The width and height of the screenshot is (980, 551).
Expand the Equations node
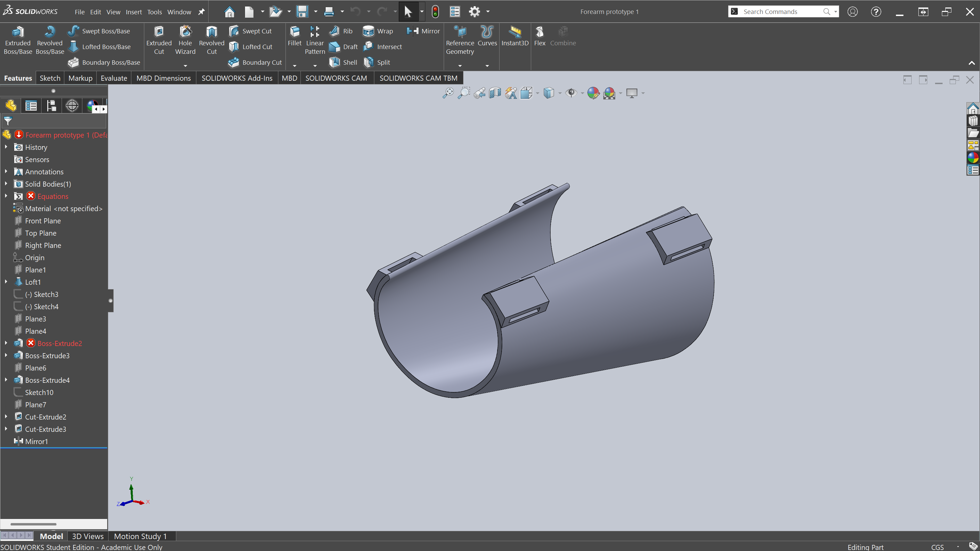point(6,196)
